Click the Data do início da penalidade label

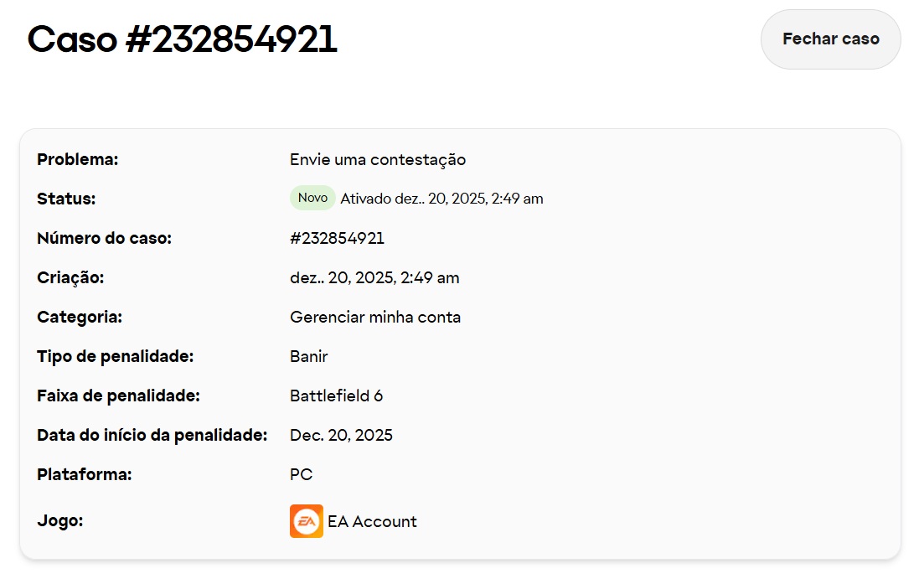(152, 435)
